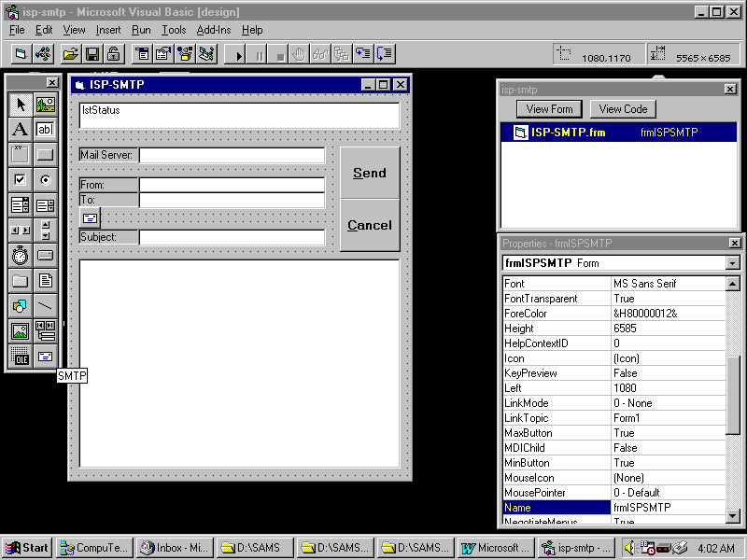747x560 pixels.
Task: Select the CheckBox tool in toolbox
Action: tap(20, 179)
